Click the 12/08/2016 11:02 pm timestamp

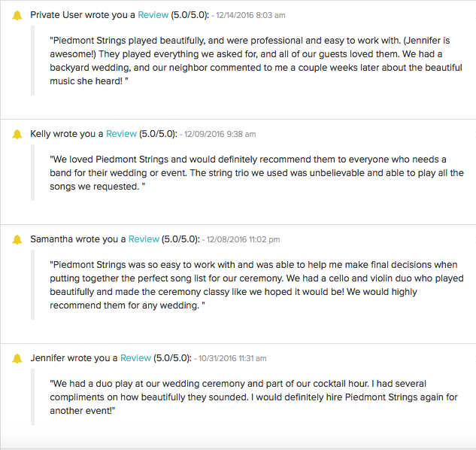[x=243, y=239]
